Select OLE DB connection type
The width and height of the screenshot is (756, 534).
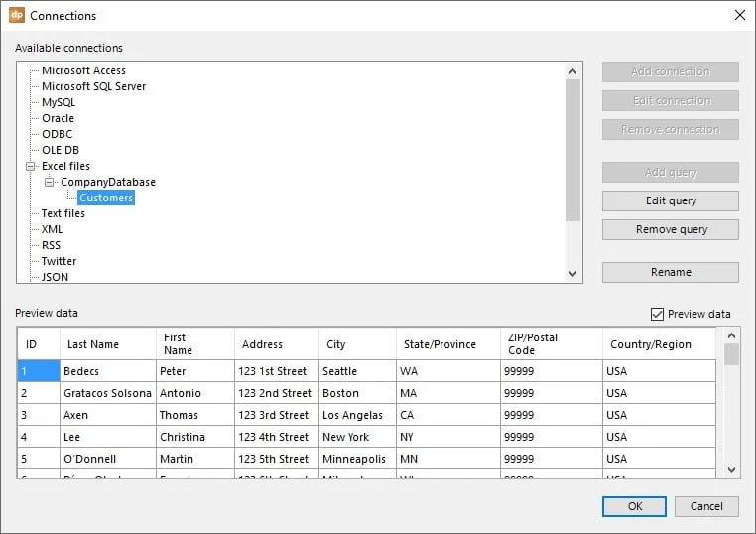(61, 150)
